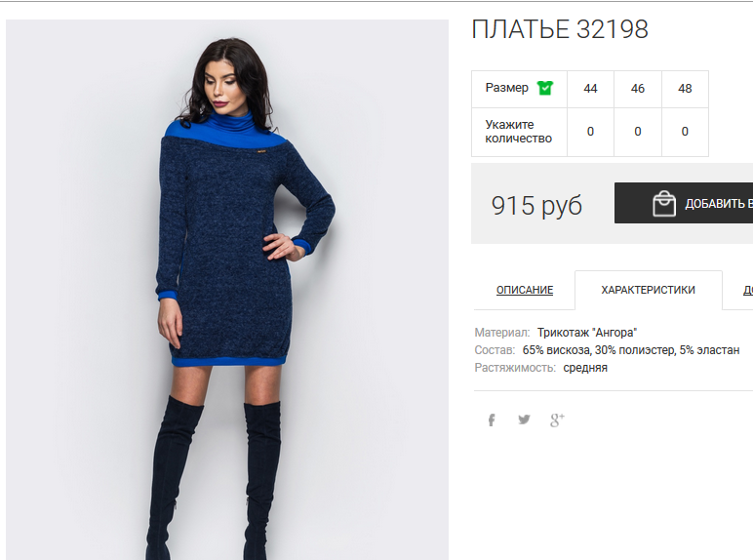Share the dress on Google Plus
The width and height of the screenshot is (753, 560).
click(x=557, y=420)
